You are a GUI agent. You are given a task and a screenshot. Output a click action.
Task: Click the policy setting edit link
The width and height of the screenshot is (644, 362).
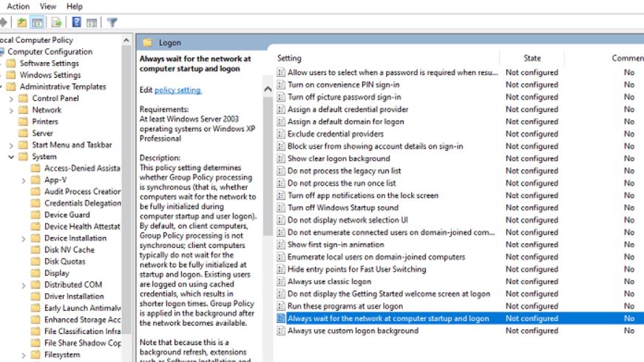tap(178, 90)
